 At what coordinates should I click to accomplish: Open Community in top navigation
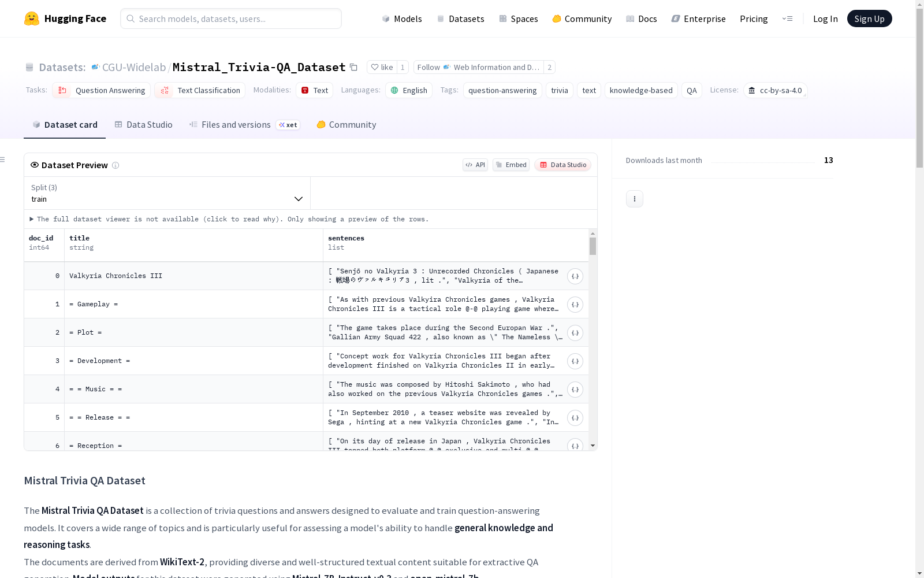click(582, 18)
